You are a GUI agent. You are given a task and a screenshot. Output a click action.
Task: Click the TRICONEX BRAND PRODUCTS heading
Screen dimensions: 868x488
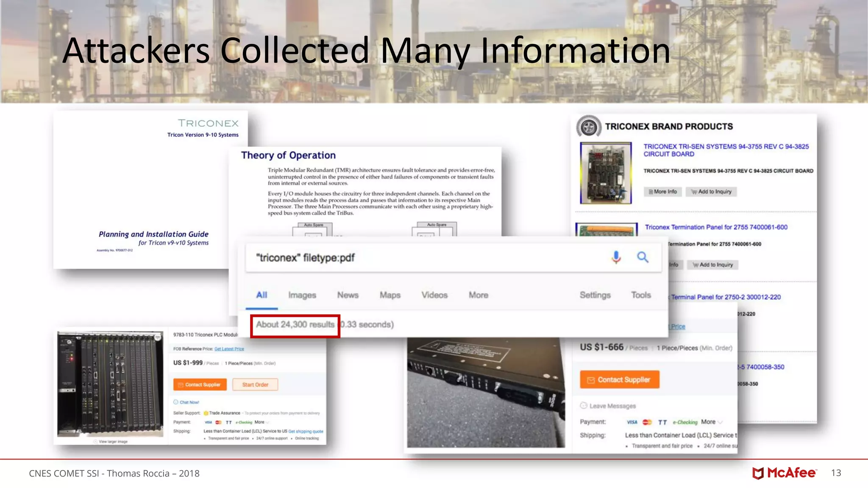669,126
